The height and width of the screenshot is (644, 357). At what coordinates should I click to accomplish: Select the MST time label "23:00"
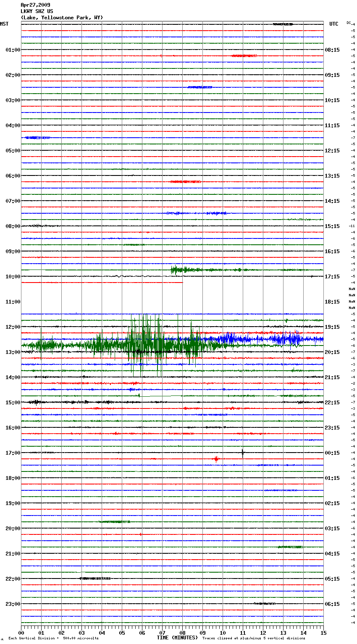tap(13, 604)
